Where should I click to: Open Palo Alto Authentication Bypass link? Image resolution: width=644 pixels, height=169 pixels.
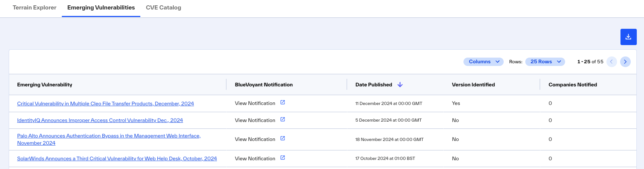(x=109, y=139)
